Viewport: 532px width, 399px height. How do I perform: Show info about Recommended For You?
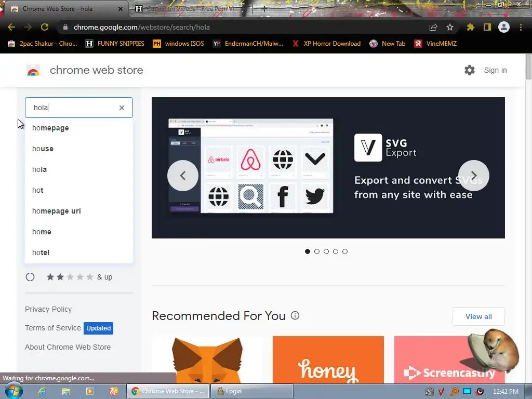(x=295, y=315)
